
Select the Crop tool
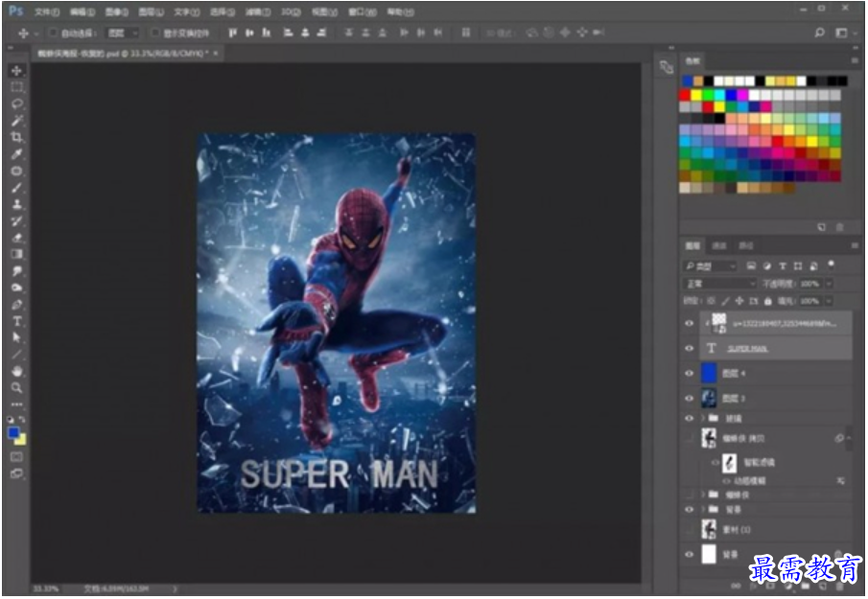[16, 137]
